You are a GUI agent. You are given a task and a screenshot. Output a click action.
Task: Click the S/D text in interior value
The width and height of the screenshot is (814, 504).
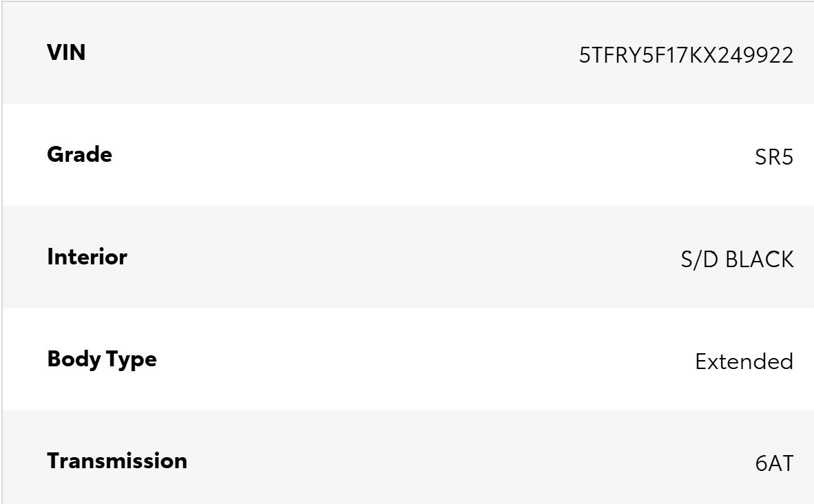(700, 260)
